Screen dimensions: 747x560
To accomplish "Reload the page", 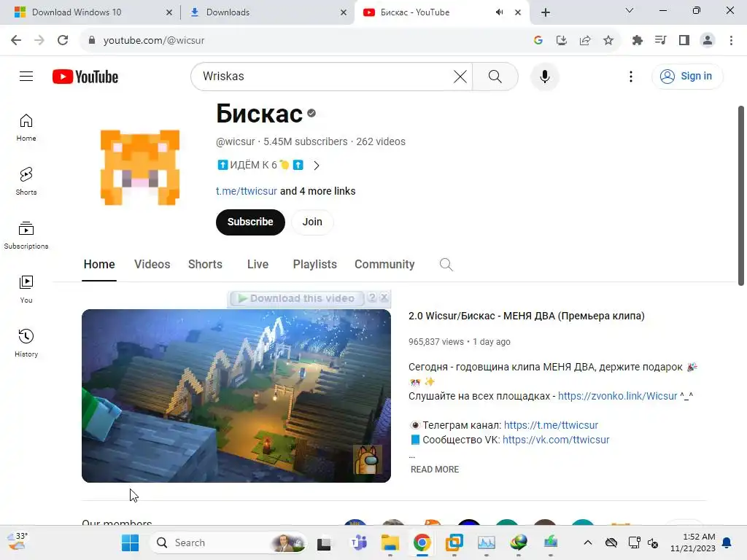I will coord(63,40).
